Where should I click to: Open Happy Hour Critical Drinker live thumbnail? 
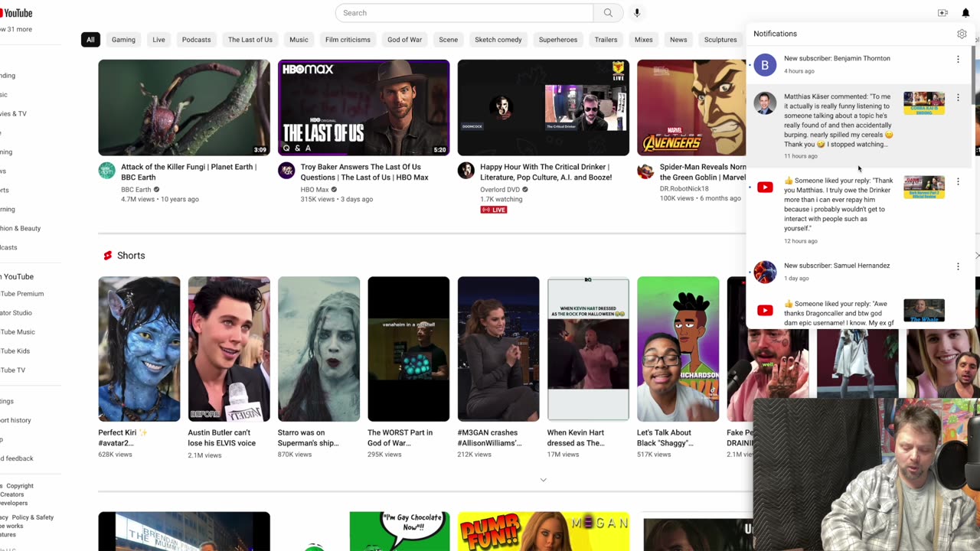point(543,108)
